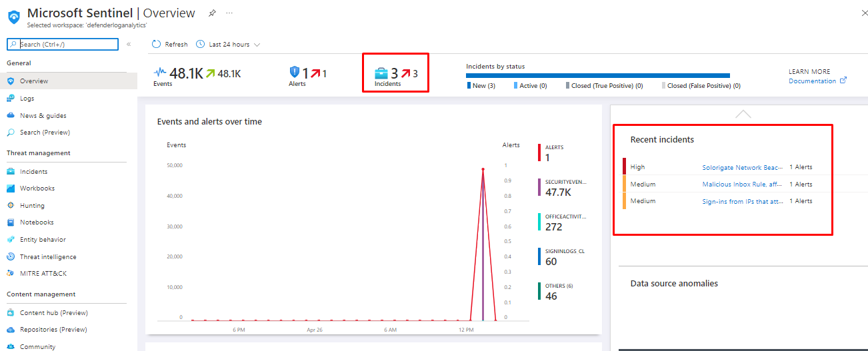Select Logs in the General menu
This screenshot has width=868, height=351.
[27, 99]
